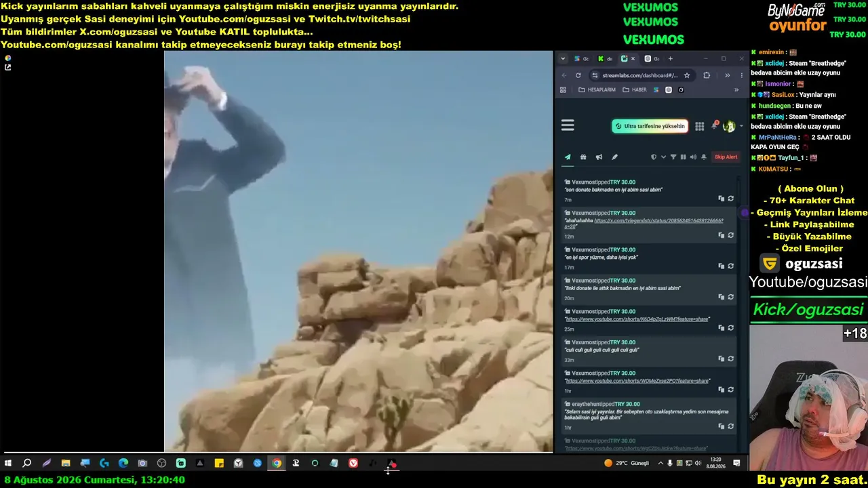Open Streamlabs notifications bell with red badge
This screenshot has height=488, width=868.
pos(714,125)
